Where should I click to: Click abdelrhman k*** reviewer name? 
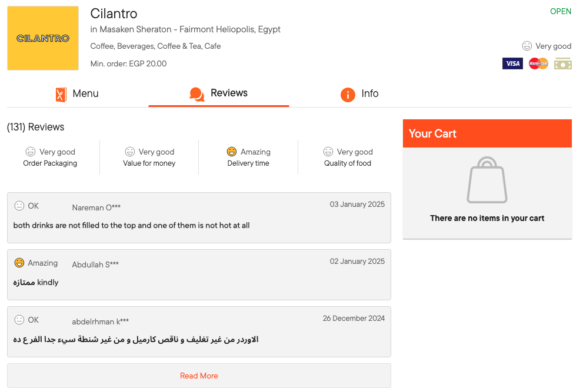coord(101,322)
